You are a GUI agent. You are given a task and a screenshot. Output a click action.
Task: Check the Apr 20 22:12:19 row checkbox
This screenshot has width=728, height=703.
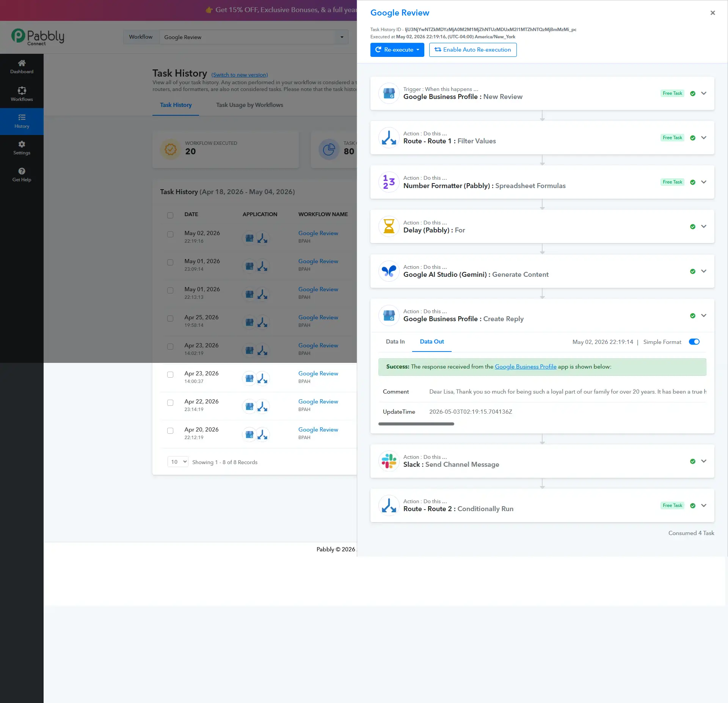tap(170, 431)
